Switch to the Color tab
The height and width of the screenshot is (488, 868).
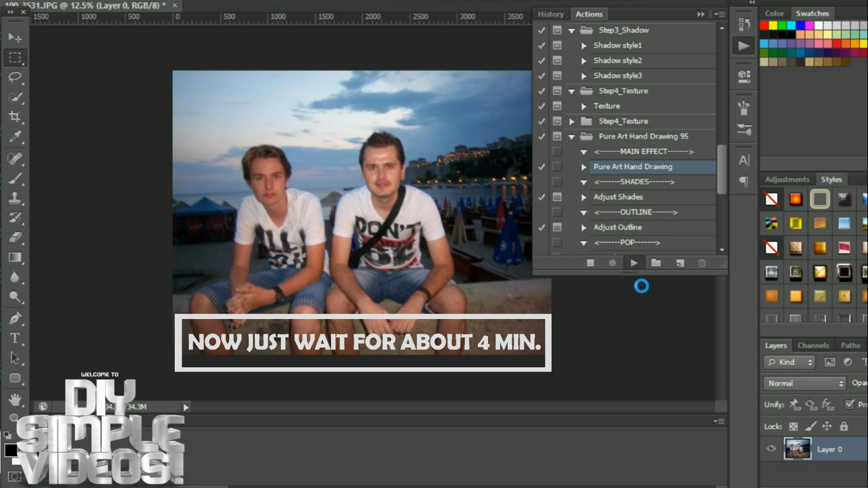coord(774,13)
